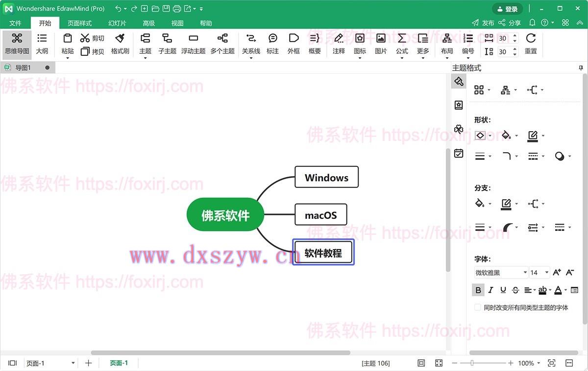Open the 布局 layout options
Viewport: 588px width, 371px height.
coord(447,44)
